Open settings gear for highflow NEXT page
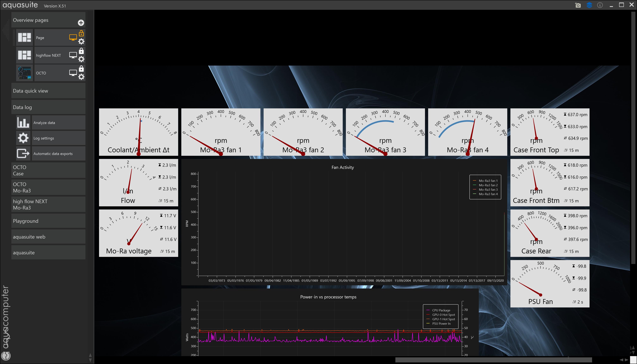 pos(81,59)
